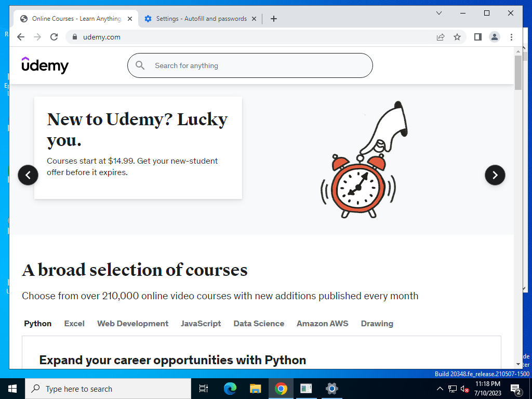Open Server Manager taskbar icon
The image size is (532, 399).
(x=306, y=389)
